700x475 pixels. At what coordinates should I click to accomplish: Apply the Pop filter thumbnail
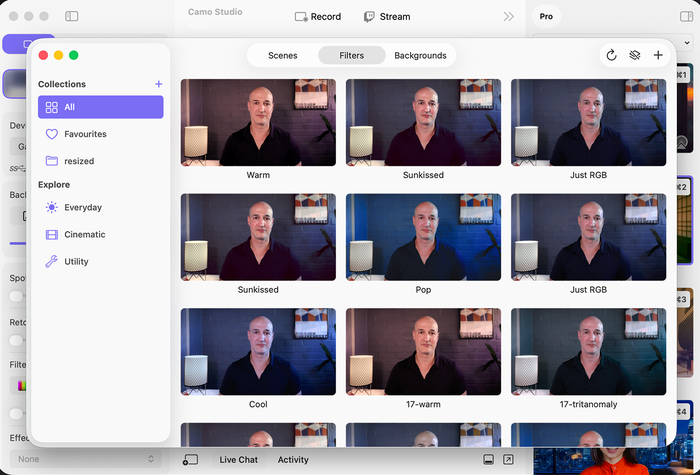423,237
